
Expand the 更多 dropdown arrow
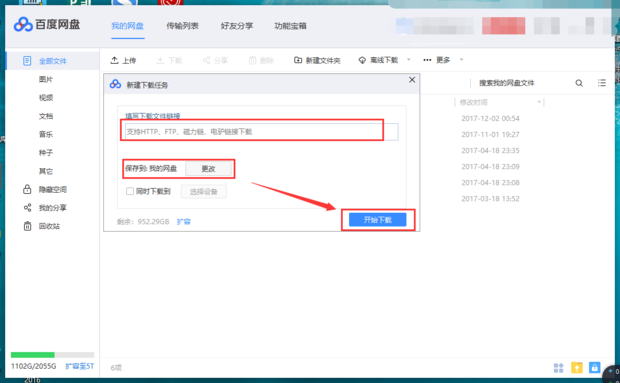(x=461, y=60)
